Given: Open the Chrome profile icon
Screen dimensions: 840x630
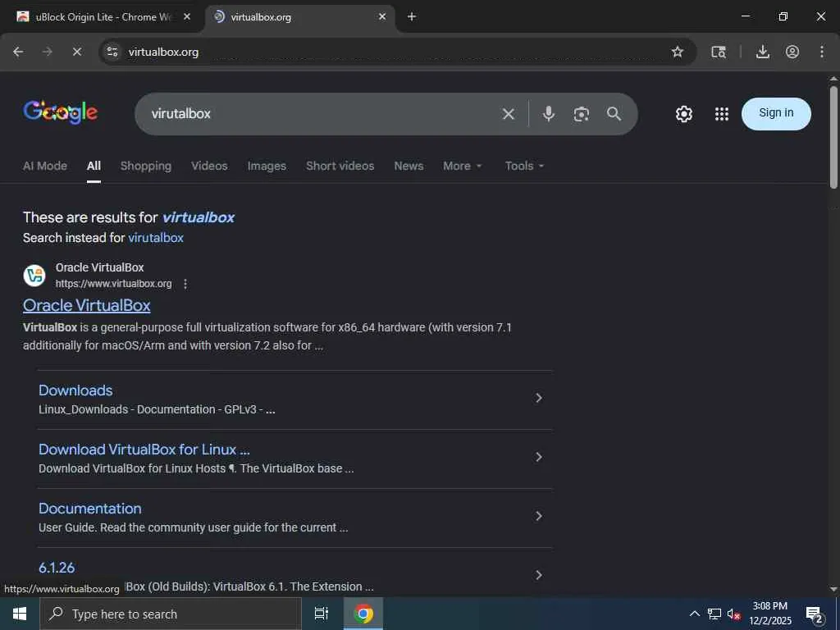Looking at the screenshot, I should coord(792,52).
